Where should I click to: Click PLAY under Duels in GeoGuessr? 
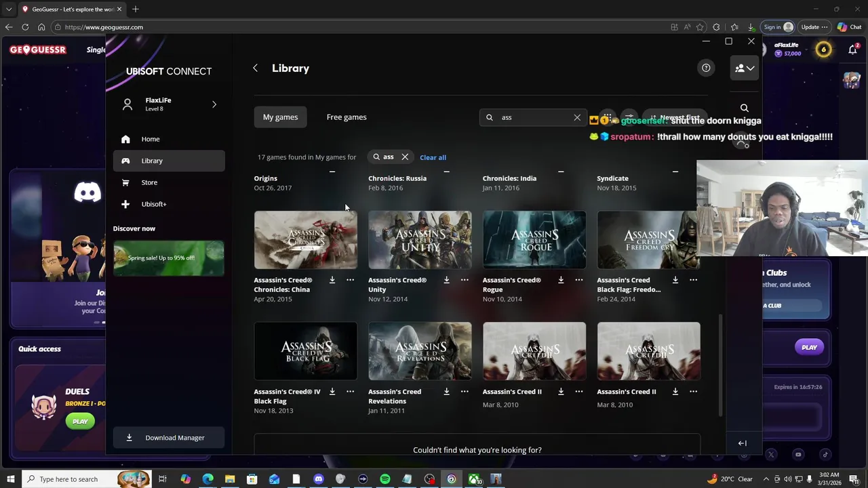80,422
